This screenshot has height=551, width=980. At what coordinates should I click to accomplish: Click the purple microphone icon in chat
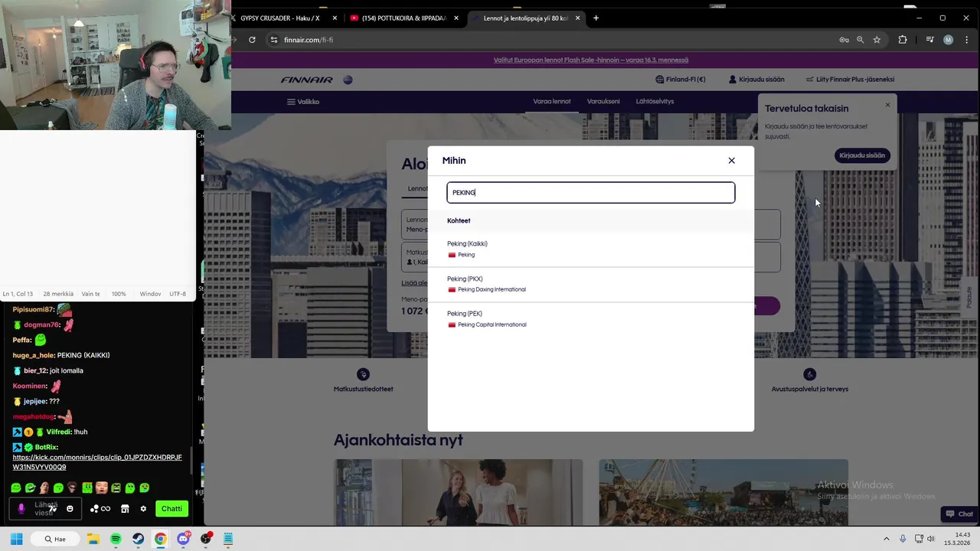21,509
